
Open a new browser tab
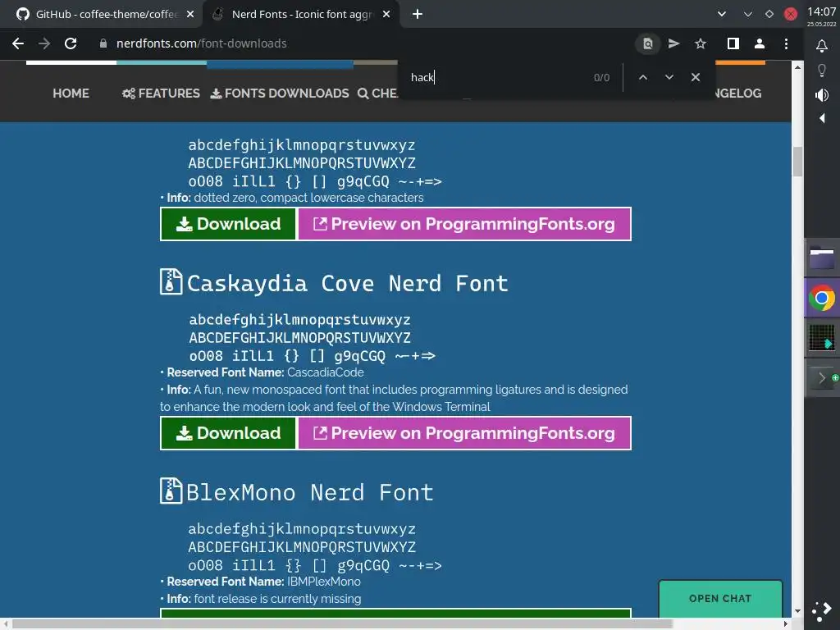click(x=418, y=15)
